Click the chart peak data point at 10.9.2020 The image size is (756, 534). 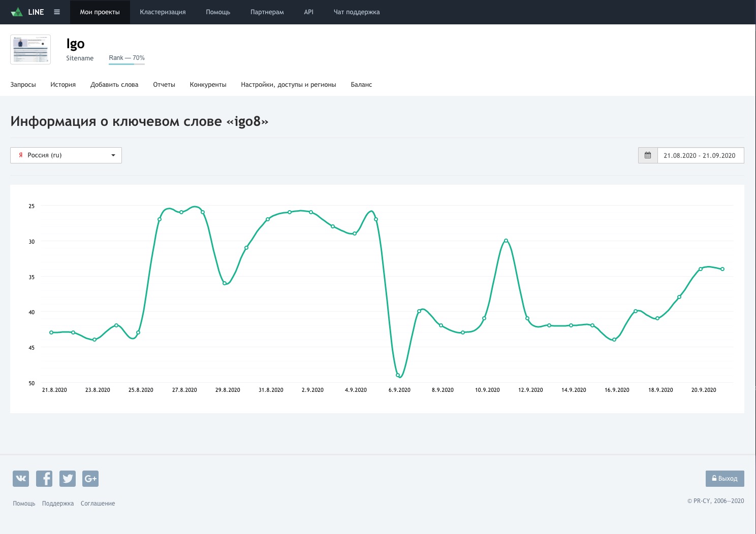coord(506,241)
